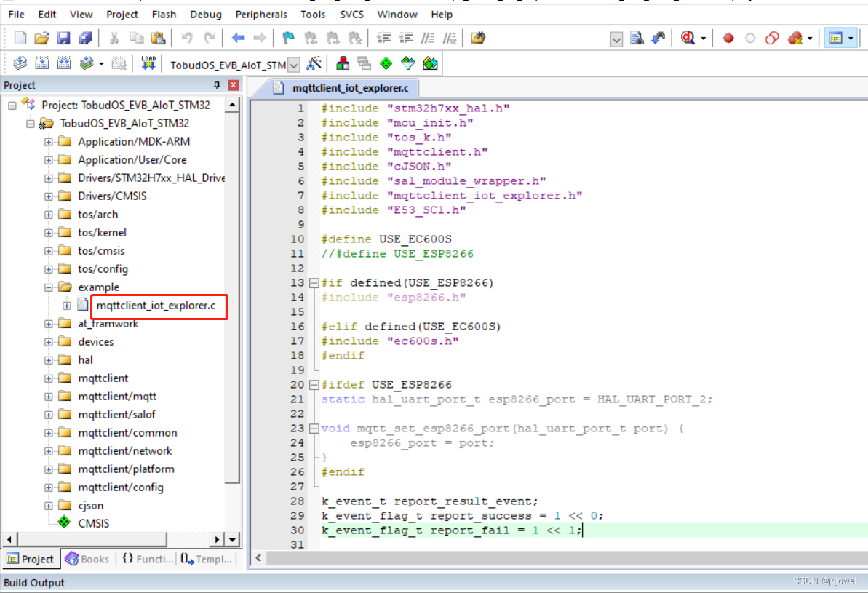The width and height of the screenshot is (868, 593).
Task: Expand the mqttclient_iot_explorer.c file node
Action: [x=67, y=306]
